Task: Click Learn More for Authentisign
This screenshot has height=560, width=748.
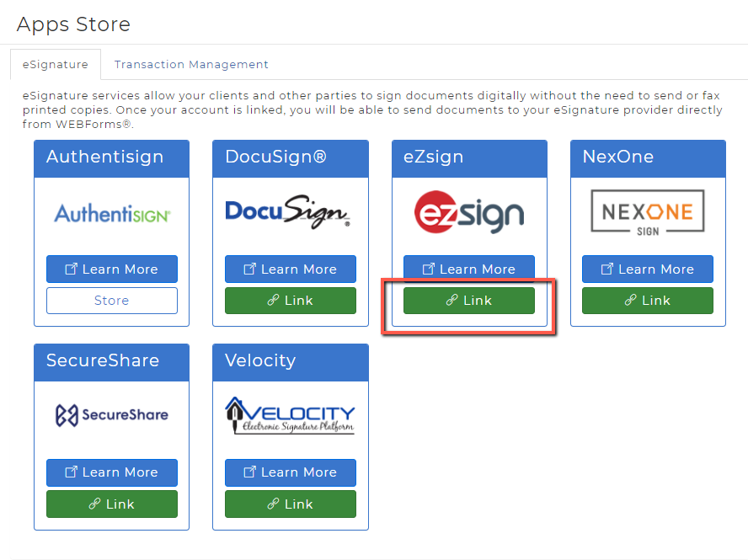Action: pyautogui.click(x=112, y=269)
